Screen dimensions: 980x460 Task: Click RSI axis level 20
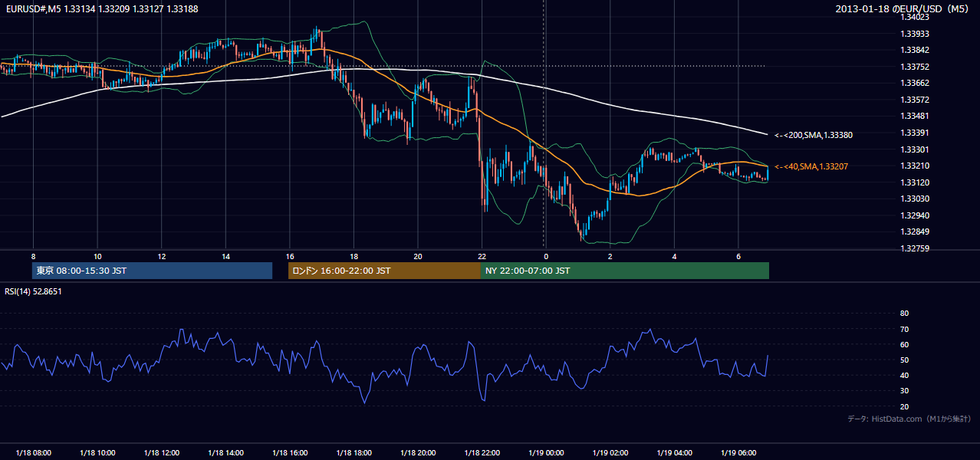pyautogui.click(x=905, y=406)
